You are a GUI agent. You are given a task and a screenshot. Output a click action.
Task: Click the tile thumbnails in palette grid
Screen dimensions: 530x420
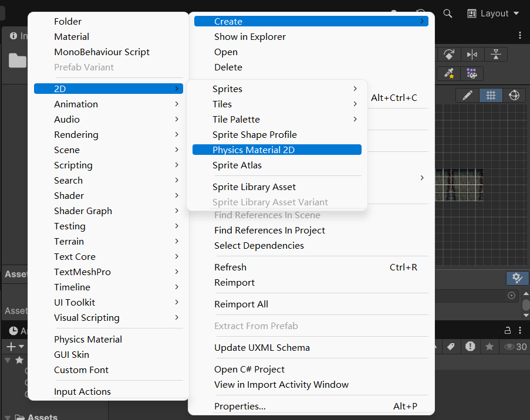click(x=459, y=185)
